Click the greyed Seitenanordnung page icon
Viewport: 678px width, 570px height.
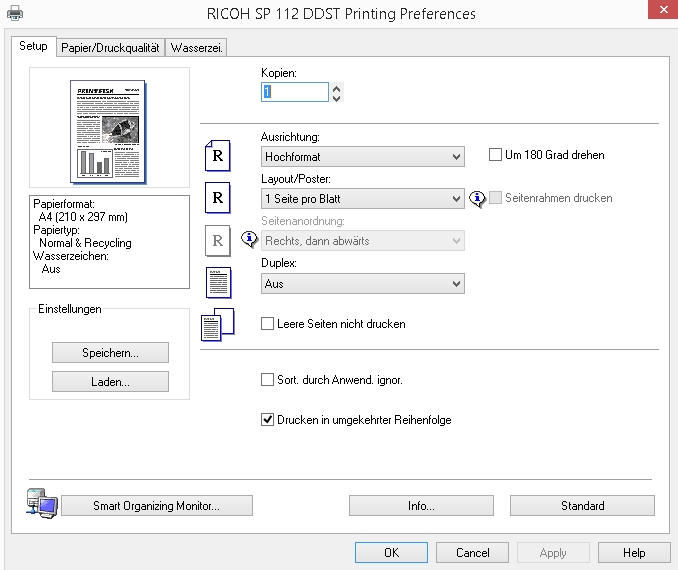pyautogui.click(x=217, y=240)
